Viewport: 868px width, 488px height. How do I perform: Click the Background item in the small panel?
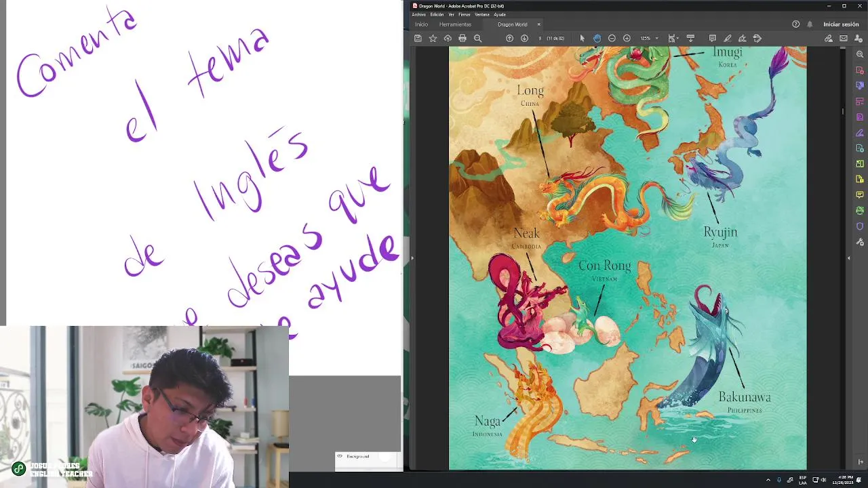tap(358, 457)
